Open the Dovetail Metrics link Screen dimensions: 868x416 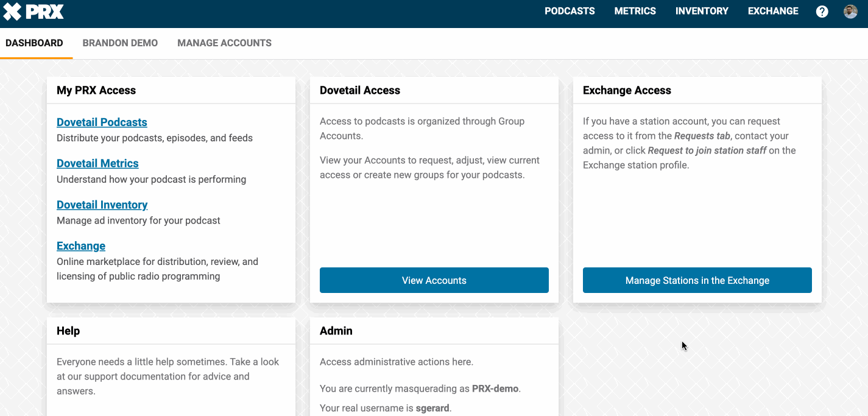(x=97, y=163)
